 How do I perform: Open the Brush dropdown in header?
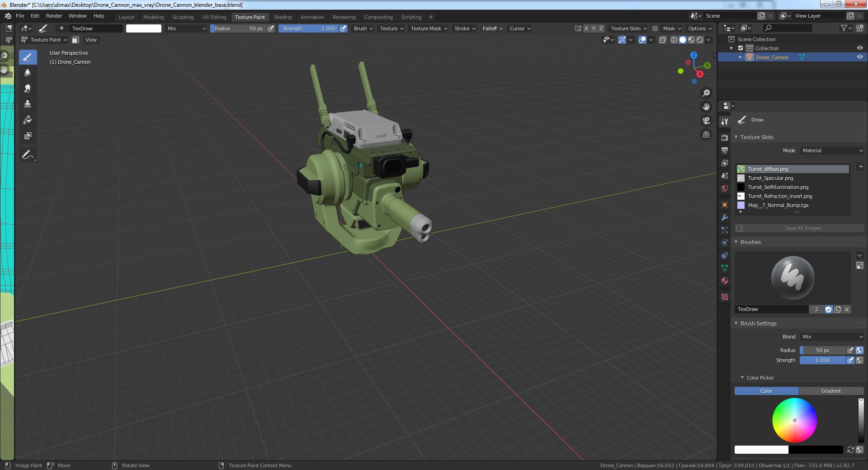point(363,28)
